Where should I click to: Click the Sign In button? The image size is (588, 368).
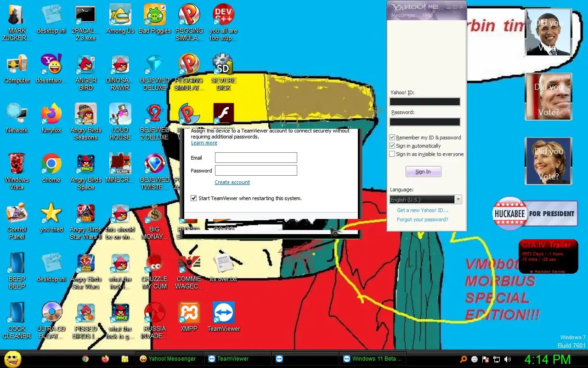423,172
